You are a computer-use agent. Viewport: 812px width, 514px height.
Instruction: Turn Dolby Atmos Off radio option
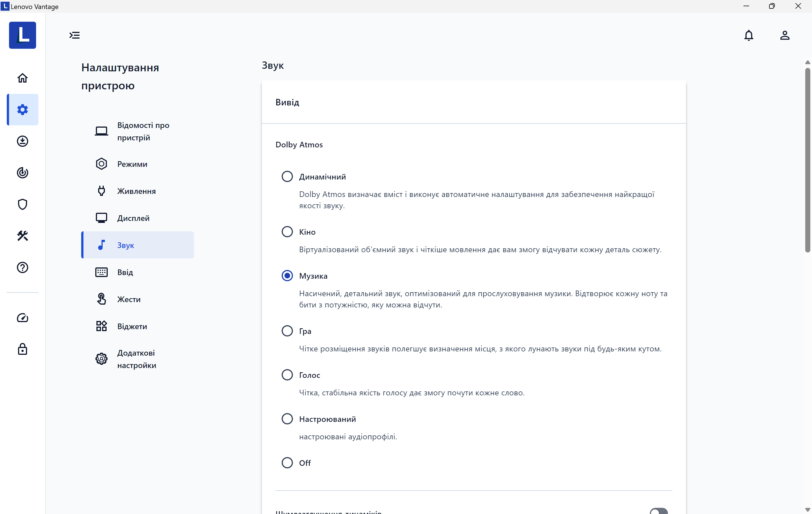287,462
